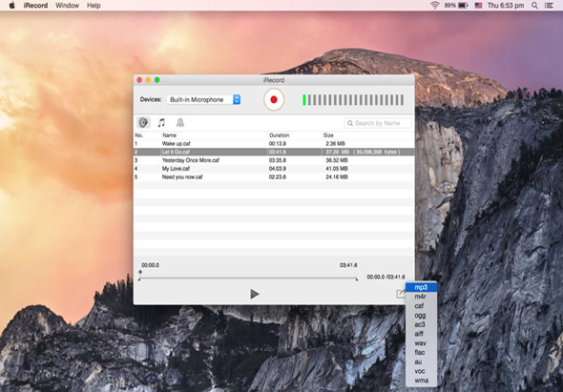Choose caf export format
This screenshot has height=392, width=563.
pos(421,306)
